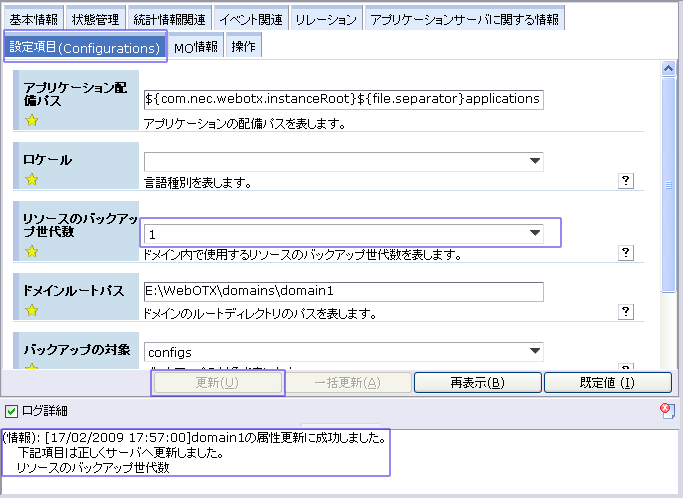This screenshot has height=498, width=683.
Task: Clear log using red icon at right
Action: (667, 410)
